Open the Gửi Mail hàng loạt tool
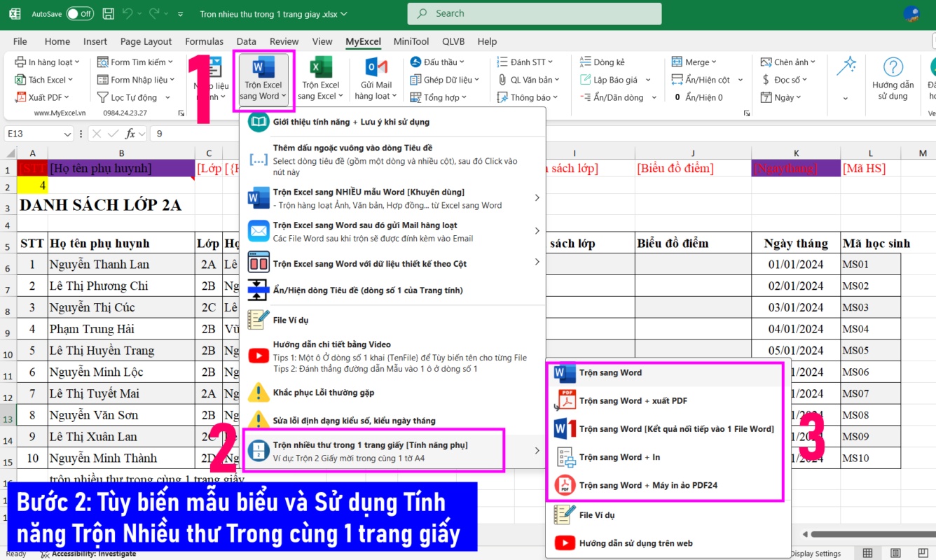The width and height of the screenshot is (936, 560). pyautogui.click(x=376, y=77)
